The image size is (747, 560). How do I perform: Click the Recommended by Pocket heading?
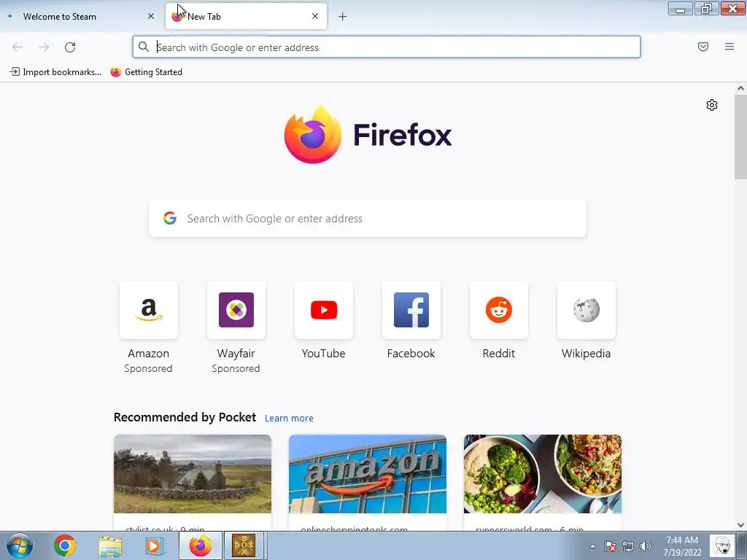tap(185, 417)
